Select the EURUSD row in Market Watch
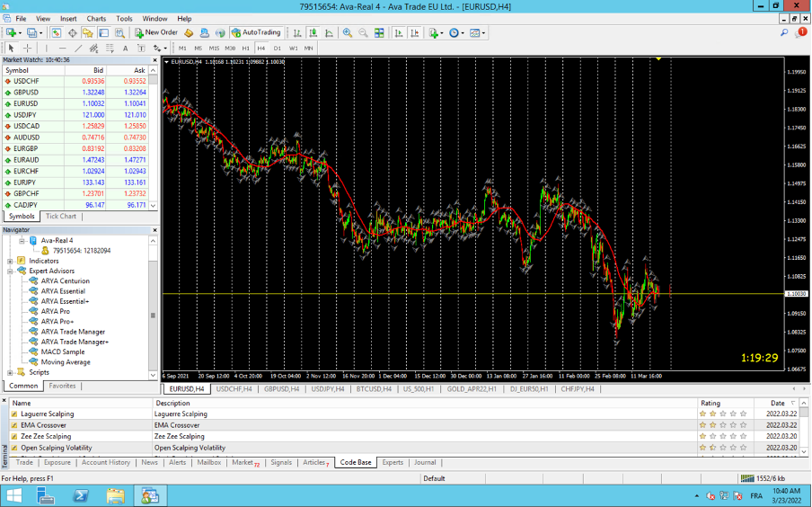 pos(75,103)
